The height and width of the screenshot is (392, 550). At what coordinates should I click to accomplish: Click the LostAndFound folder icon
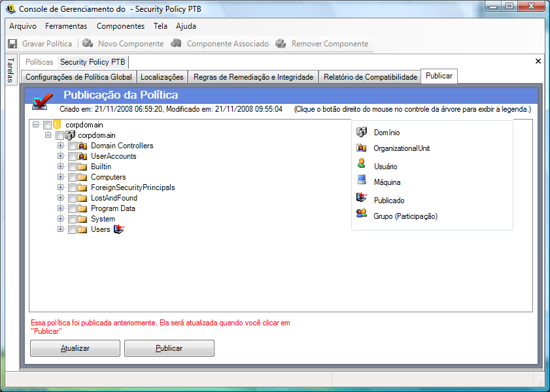[x=82, y=198]
